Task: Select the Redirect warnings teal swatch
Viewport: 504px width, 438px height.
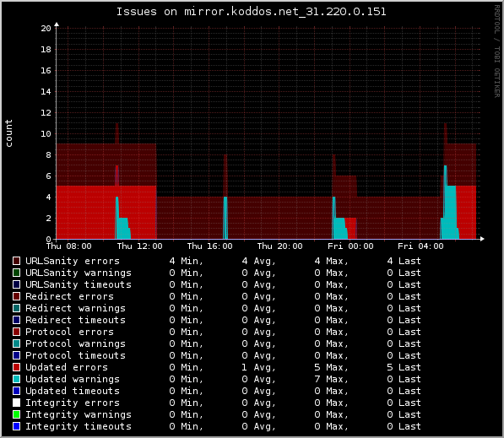Action: pyautogui.click(x=16, y=308)
